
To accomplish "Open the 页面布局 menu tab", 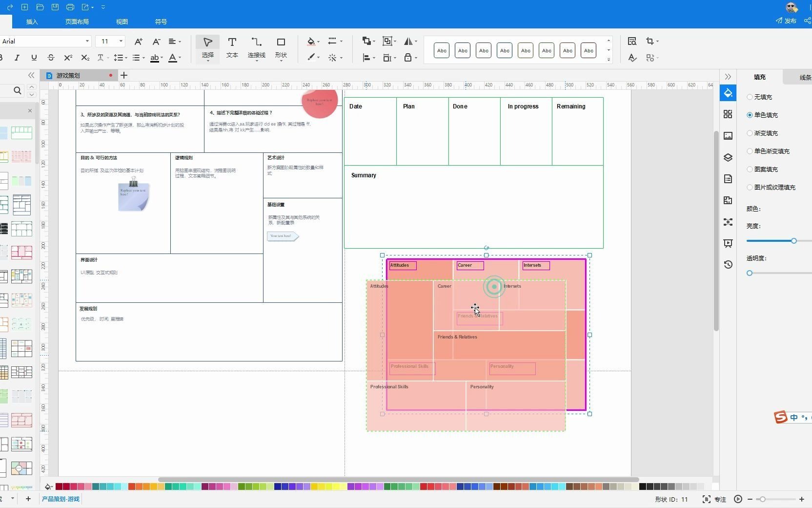I will click(77, 21).
